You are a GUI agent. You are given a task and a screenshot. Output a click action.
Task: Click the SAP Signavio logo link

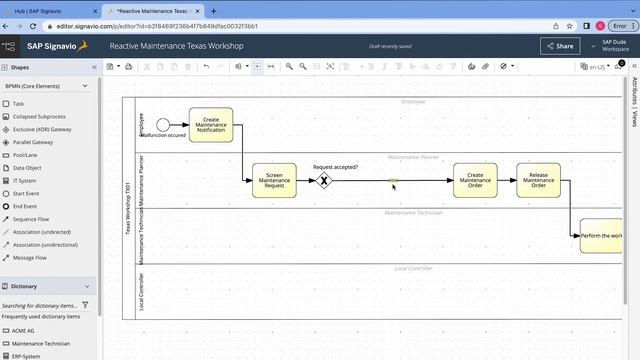57,46
